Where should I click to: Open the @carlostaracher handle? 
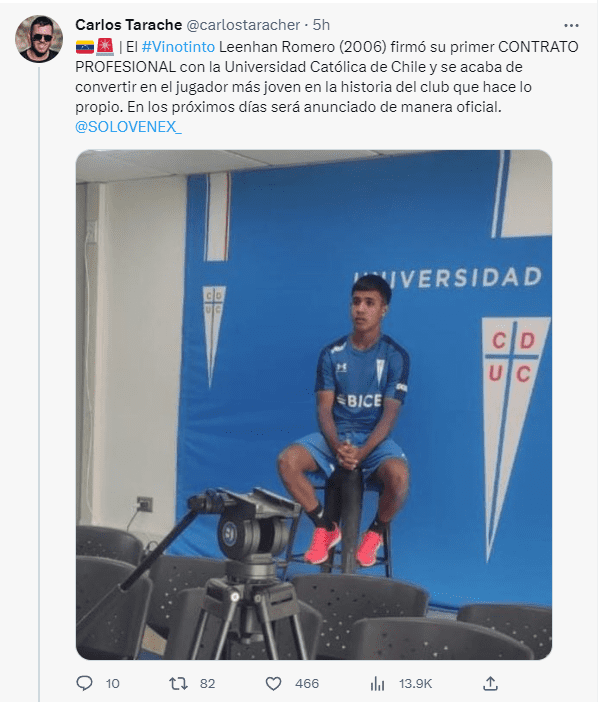coord(243,25)
